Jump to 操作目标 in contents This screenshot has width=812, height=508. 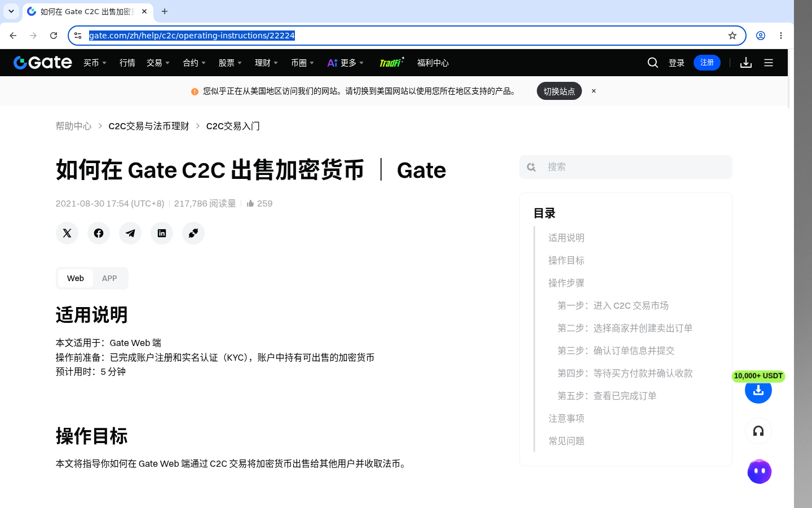567,260
